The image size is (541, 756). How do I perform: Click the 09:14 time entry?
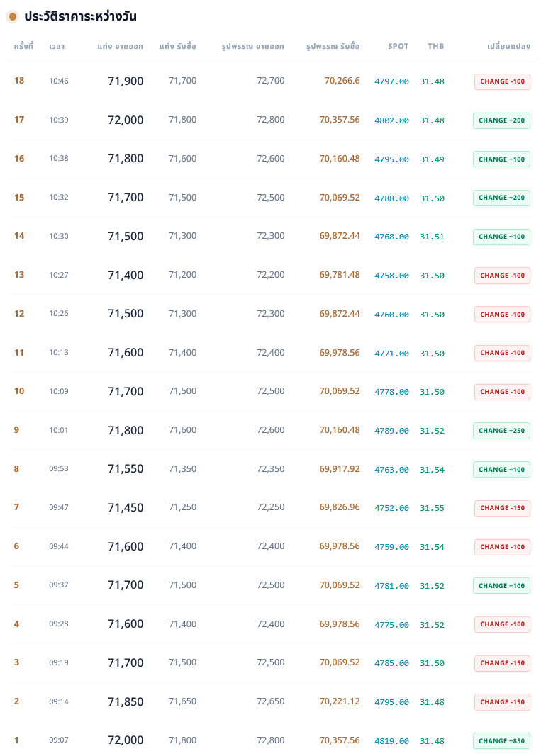(59, 701)
